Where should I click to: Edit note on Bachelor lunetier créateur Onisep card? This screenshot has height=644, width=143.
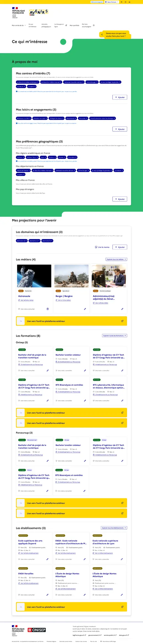click(x=85, y=371)
